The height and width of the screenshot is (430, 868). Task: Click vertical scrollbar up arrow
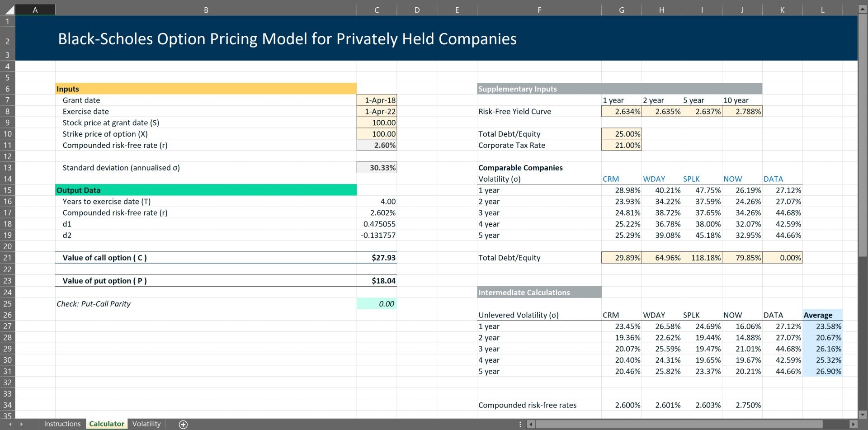pyautogui.click(x=863, y=9)
